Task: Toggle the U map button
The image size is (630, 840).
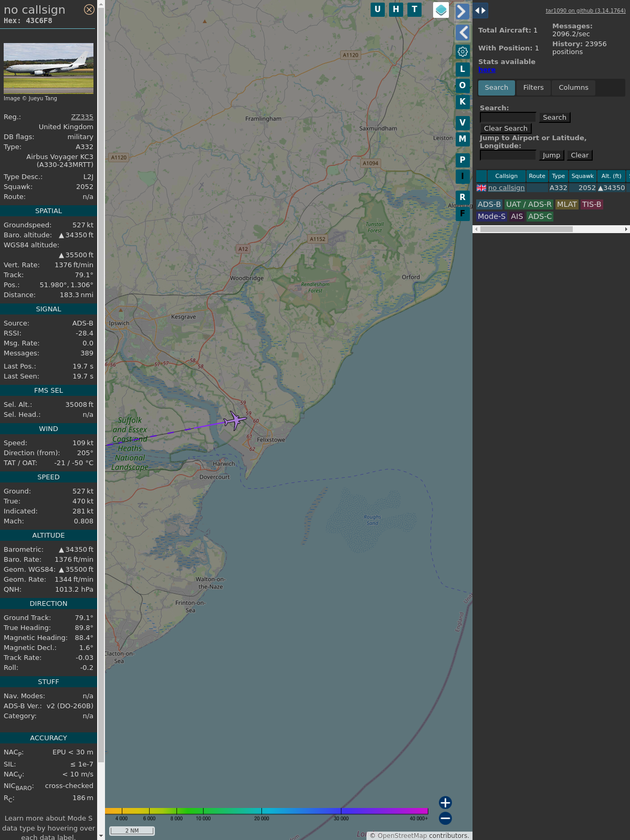Action: click(x=377, y=9)
